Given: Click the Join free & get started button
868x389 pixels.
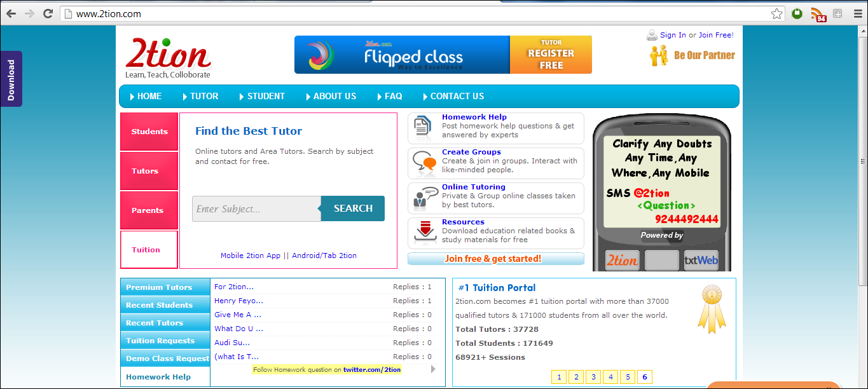Looking at the screenshot, I should [x=496, y=259].
